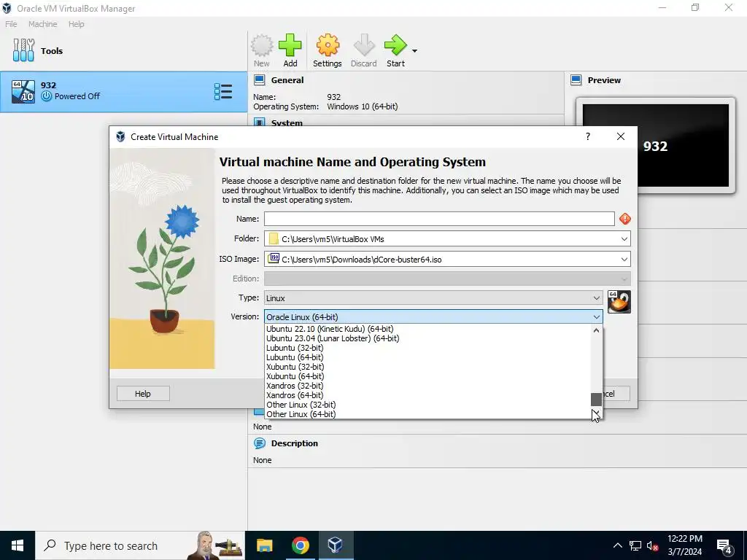Click the folder icon in Folder field

click(274, 238)
